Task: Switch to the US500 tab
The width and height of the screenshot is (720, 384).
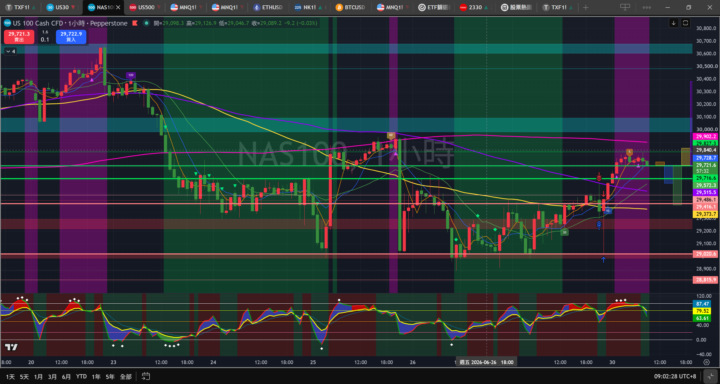Action: (145, 7)
